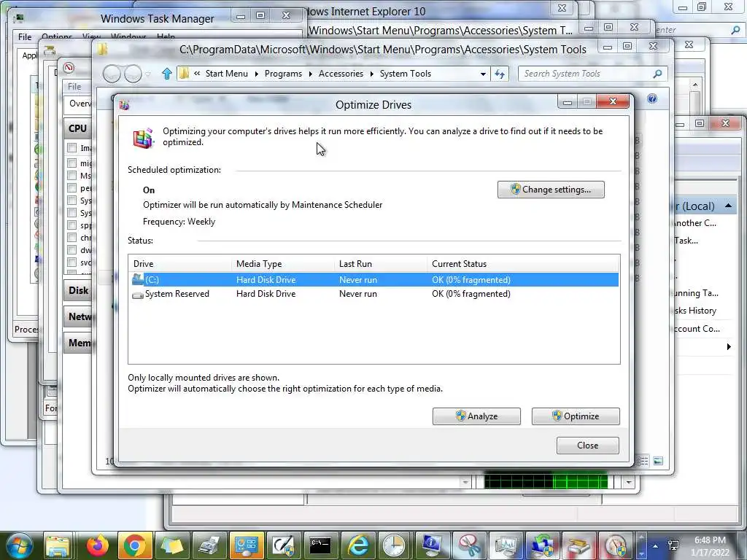Image resolution: width=747 pixels, height=560 pixels.
Task: Click the Programs breadcrumb in Explorer
Action: point(283,74)
